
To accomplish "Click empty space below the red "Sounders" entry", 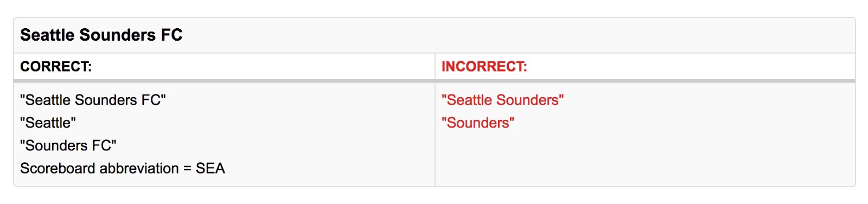I will coord(644,160).
